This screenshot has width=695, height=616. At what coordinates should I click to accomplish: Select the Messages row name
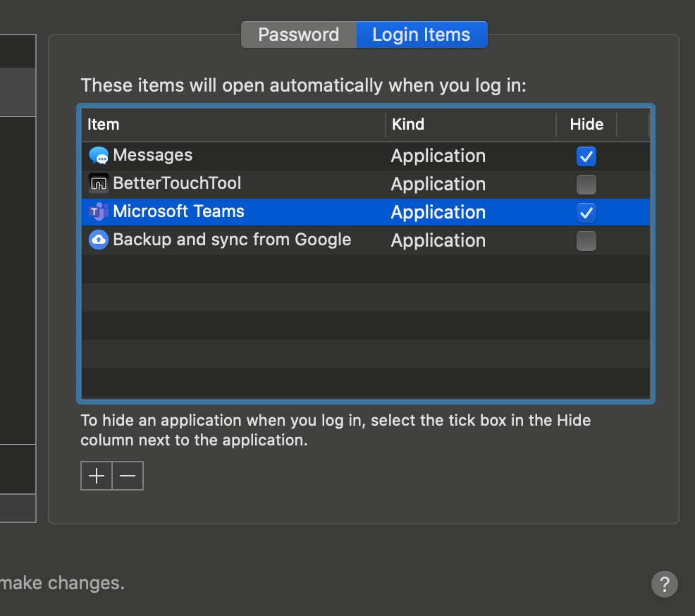click(x=152, y=155)
